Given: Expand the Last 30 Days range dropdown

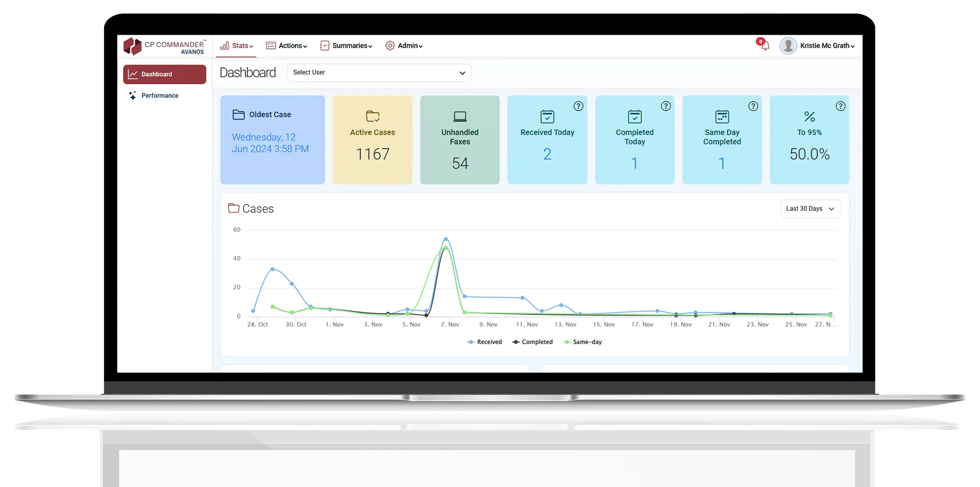Looking at the screenshot, I should coord(810,209).
